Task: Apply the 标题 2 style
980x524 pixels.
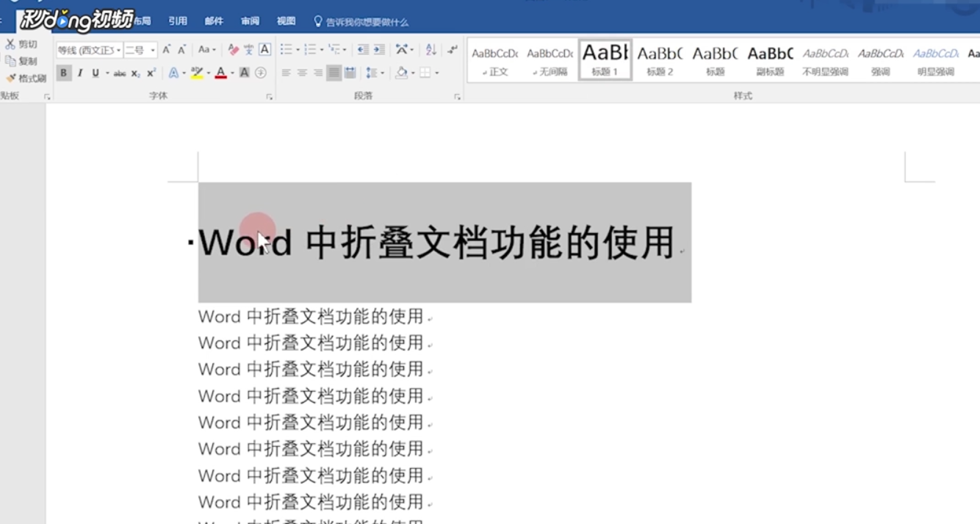Action: [x=660, y=60]
